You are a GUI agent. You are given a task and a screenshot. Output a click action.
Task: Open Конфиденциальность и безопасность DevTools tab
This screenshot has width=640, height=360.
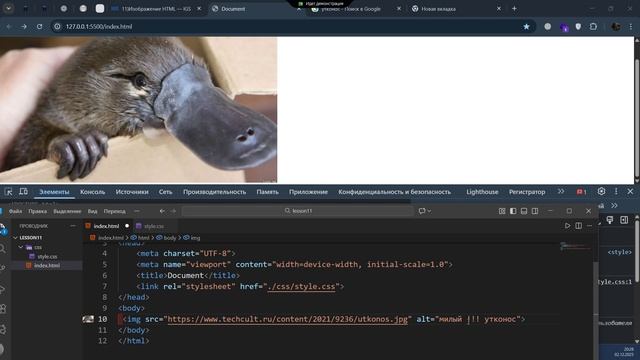point(394,192)
